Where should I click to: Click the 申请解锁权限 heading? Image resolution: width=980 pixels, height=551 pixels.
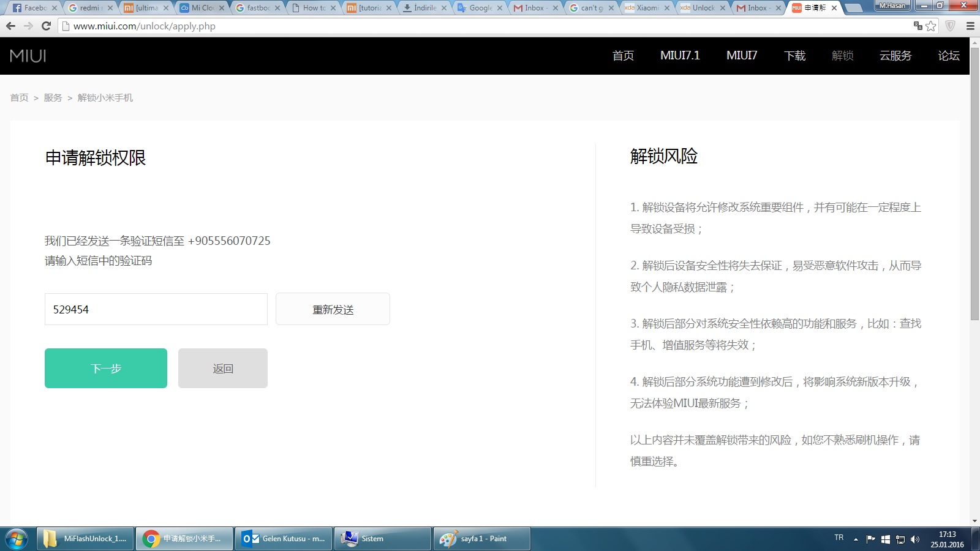coord(96,158)
